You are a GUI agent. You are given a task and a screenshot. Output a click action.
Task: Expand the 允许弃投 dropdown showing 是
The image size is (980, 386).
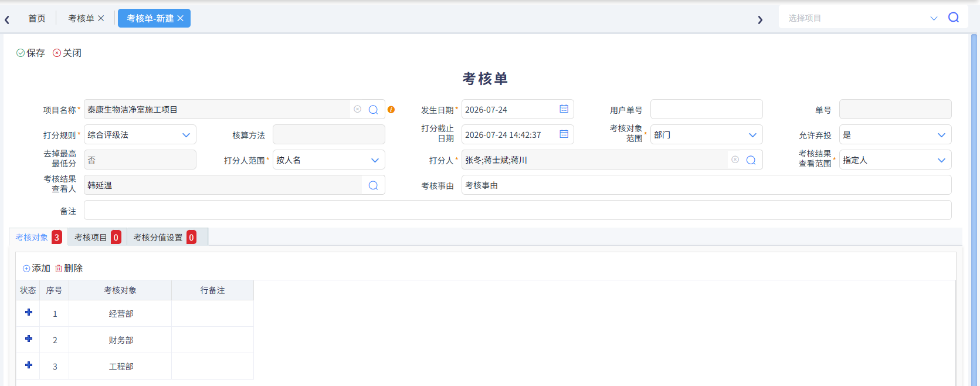[941, 135]
